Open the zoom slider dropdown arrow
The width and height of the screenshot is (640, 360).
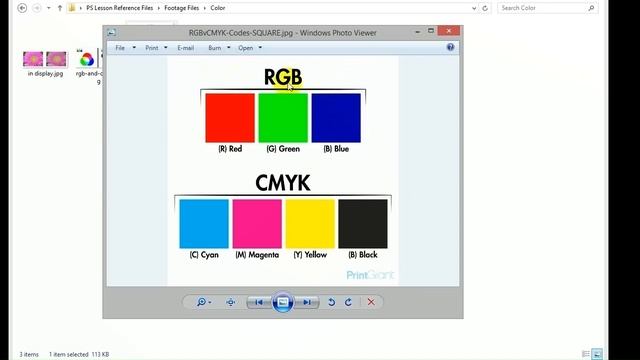[210, 302]
